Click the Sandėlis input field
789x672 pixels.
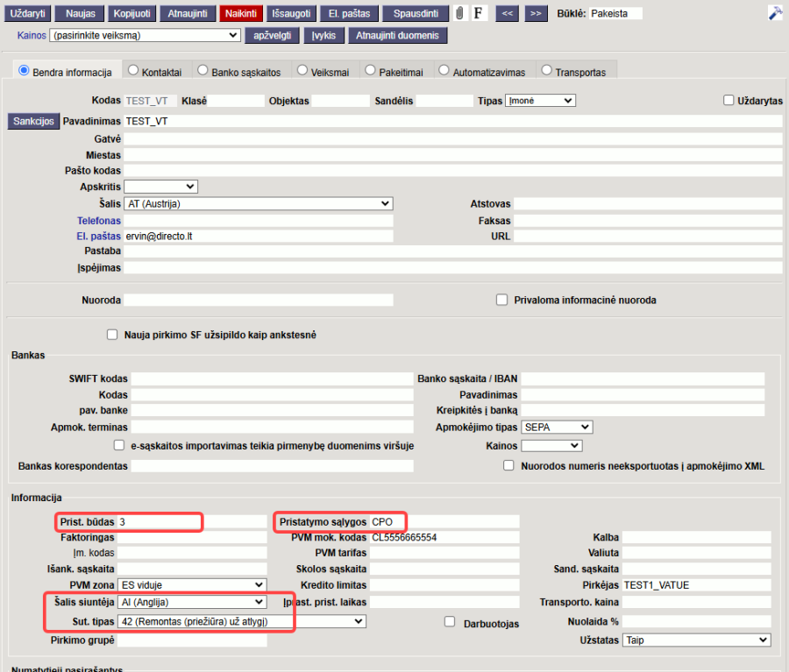tap(444, 101)
